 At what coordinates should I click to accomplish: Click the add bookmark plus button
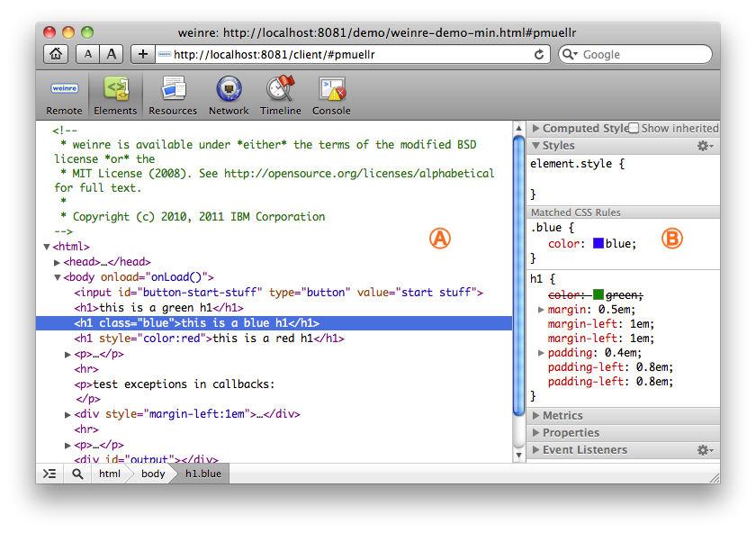(143, 54)
